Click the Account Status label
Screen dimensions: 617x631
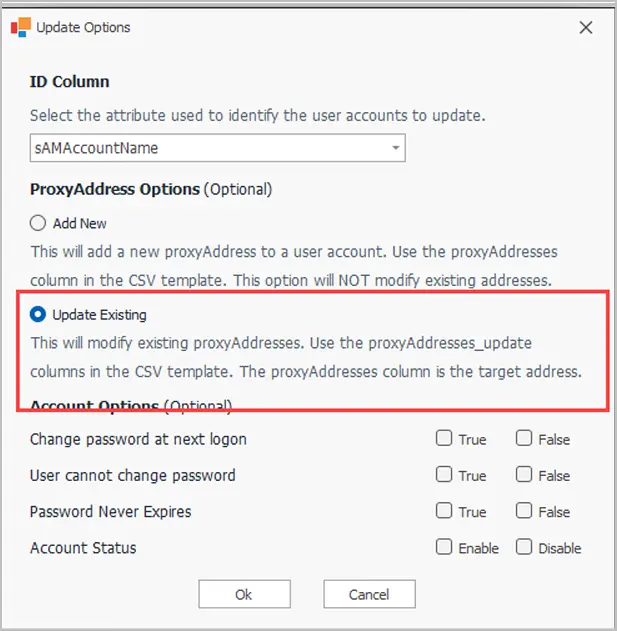83,548
